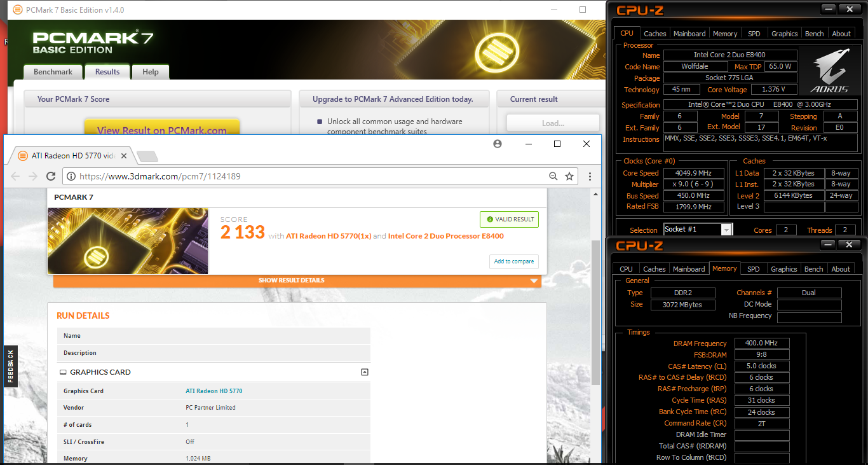This screenshot has width=868, height=465.
Task: Close the ATI Radeon HD 5770 tab
Action: coord(123,156)
